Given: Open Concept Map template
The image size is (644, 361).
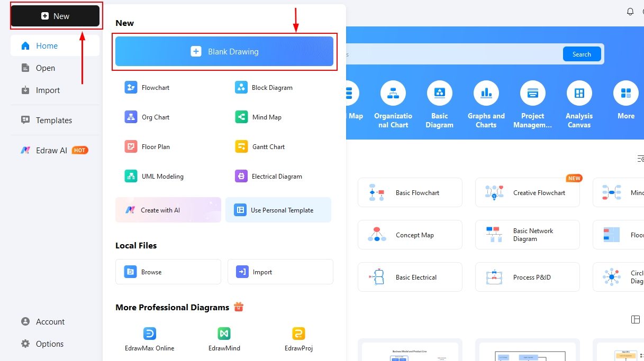Looking at the screenshot, I should [410, 235].
